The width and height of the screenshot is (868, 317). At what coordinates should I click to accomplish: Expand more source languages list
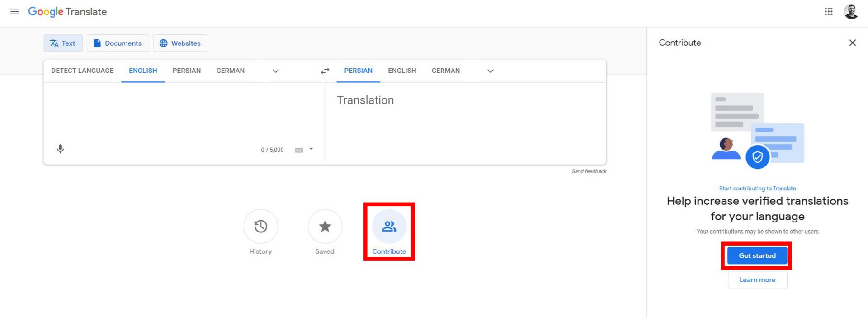click(x=276, y=71)
